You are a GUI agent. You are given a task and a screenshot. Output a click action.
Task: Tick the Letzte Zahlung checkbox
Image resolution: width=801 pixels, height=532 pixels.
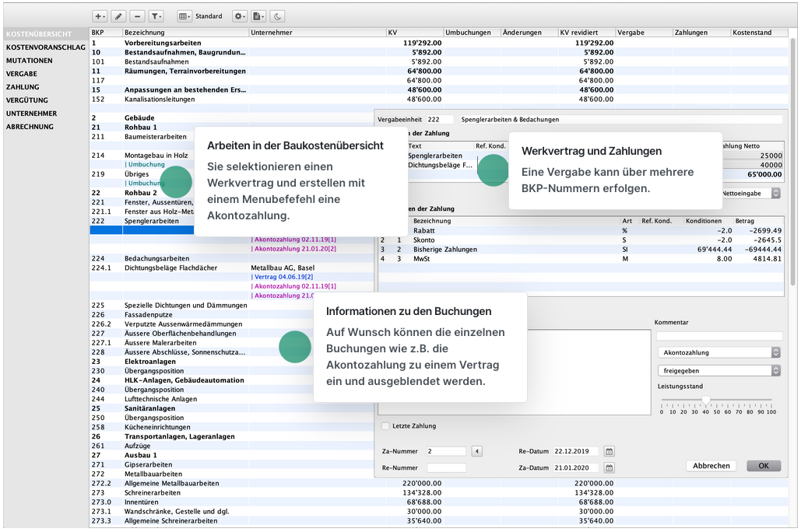385,425
